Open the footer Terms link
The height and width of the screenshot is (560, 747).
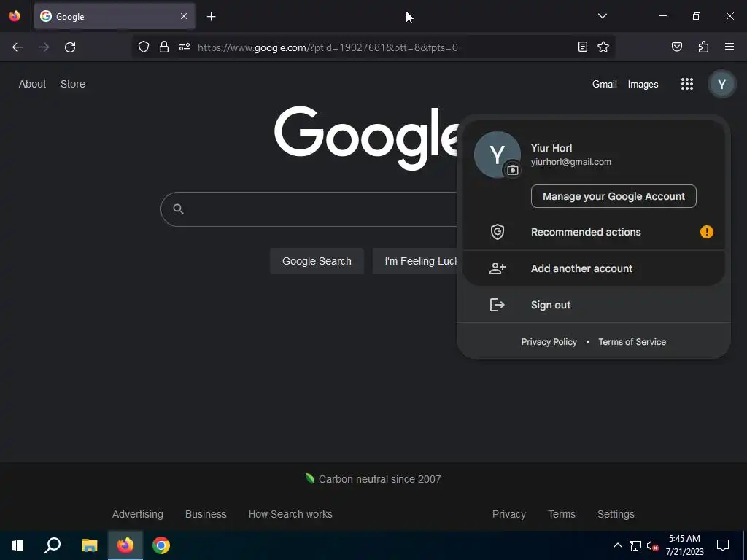tap(562, 514)
